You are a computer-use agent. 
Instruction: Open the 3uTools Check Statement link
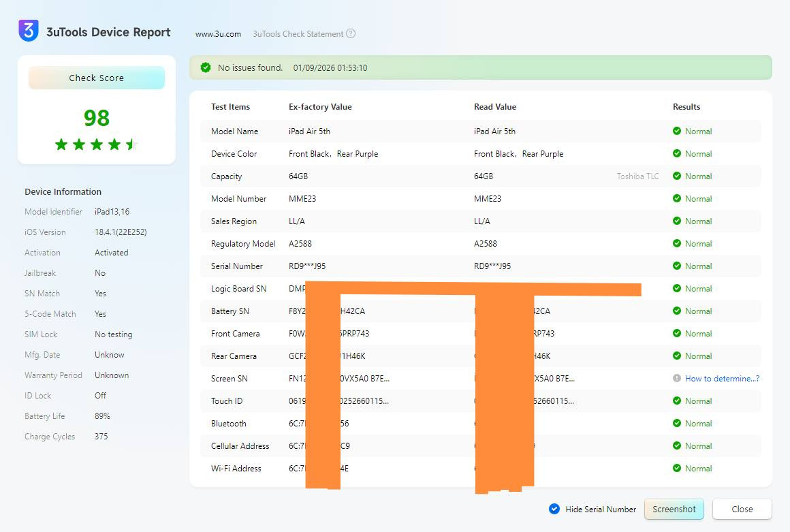point(298,34)
